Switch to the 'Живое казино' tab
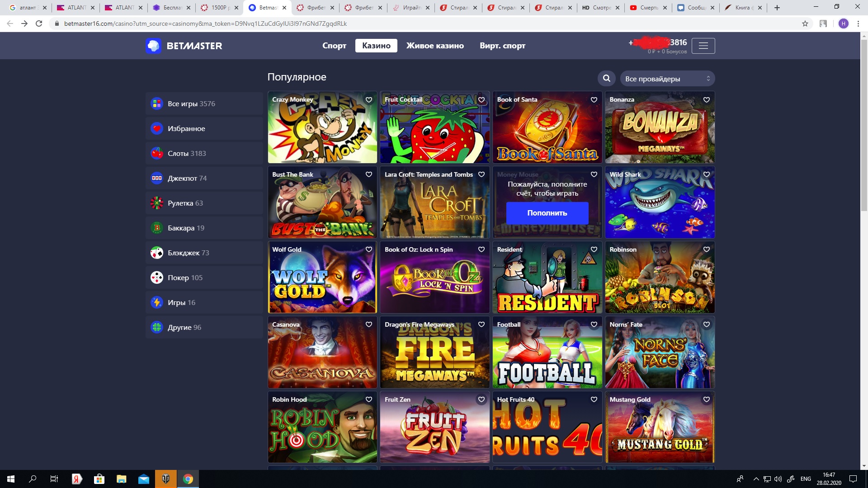This screenshot has height=488, width=868. click(435, 46)
